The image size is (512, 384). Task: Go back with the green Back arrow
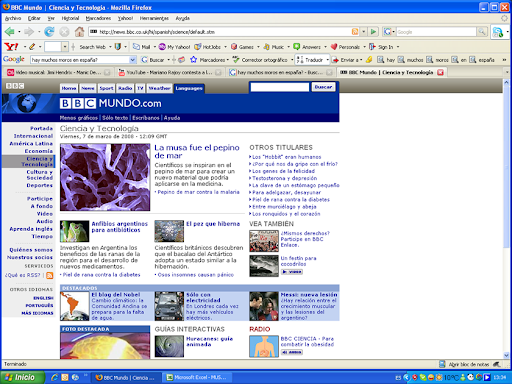point(9,32)
